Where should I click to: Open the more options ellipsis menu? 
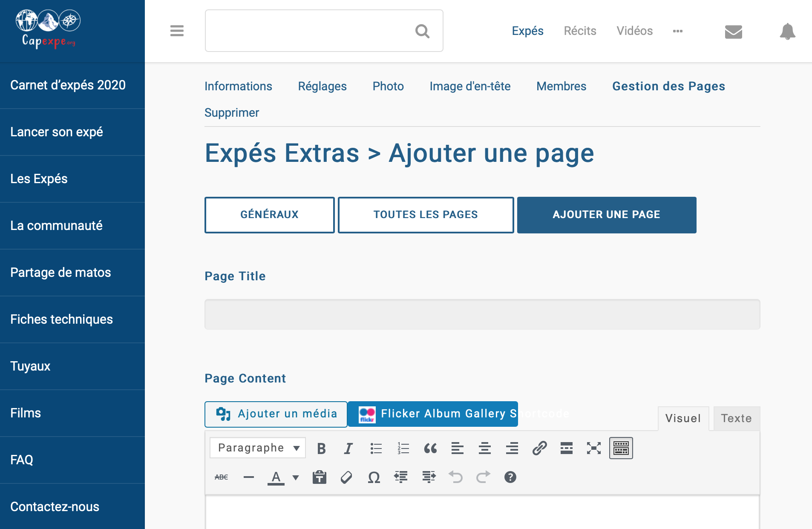678,31
